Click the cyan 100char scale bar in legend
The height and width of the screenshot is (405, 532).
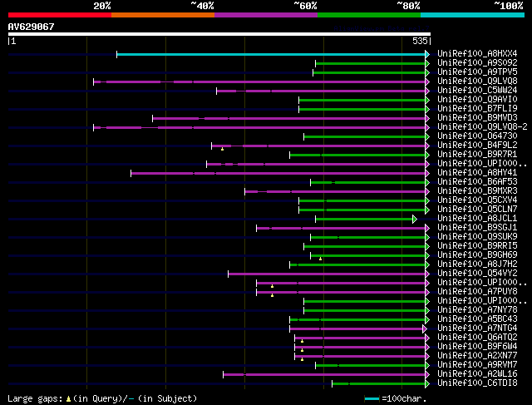click(372, 399)
